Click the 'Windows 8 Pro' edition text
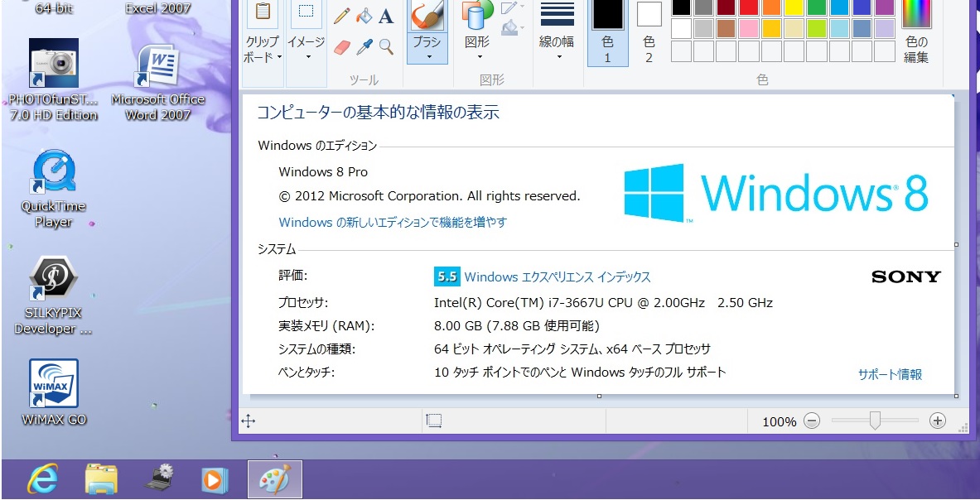980x500 pixels. 323,171
